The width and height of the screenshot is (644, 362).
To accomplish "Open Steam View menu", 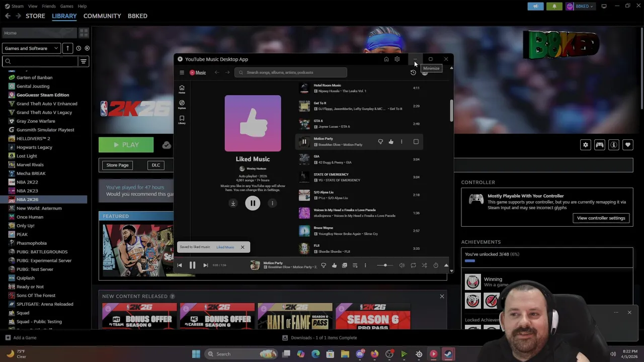I will coord(33,6).
